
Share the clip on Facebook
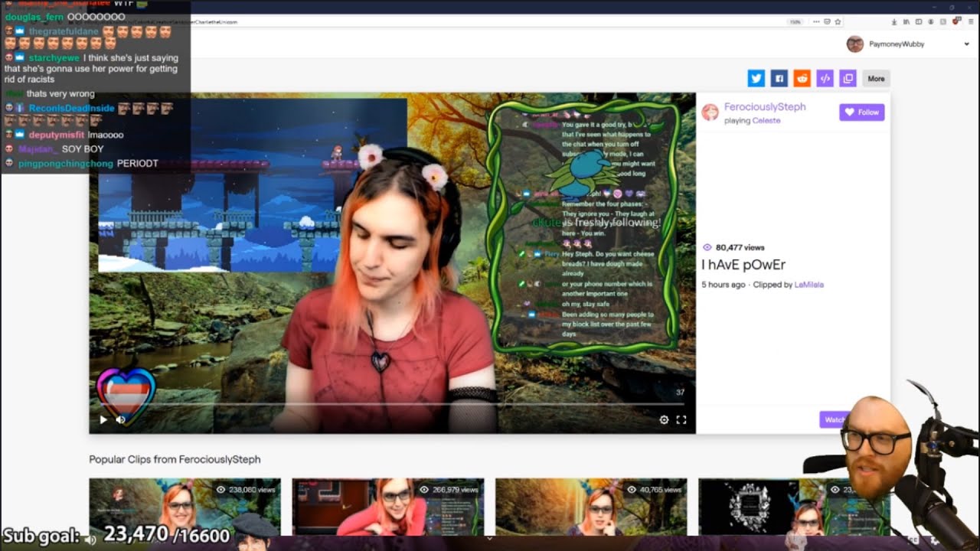click(x=779, y=78)
